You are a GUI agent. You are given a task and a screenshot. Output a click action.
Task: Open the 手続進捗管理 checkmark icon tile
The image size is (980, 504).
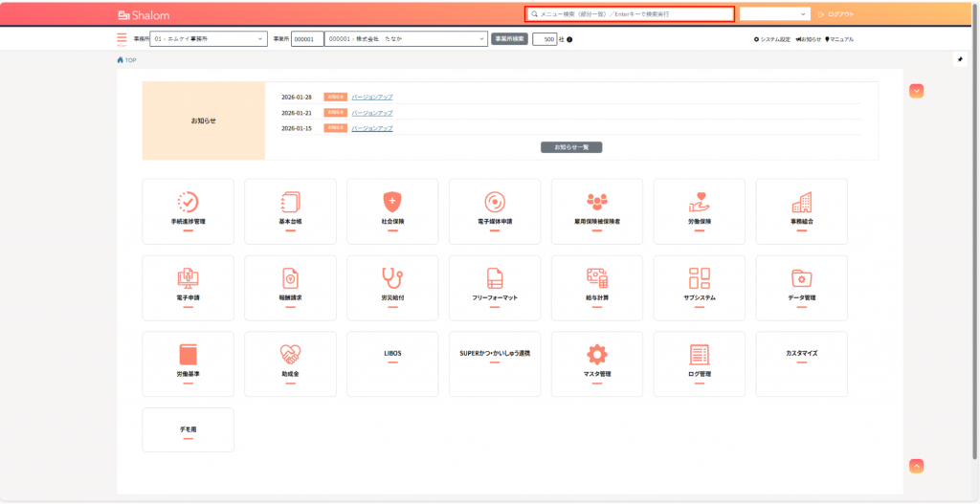click(x=188, y=202)
